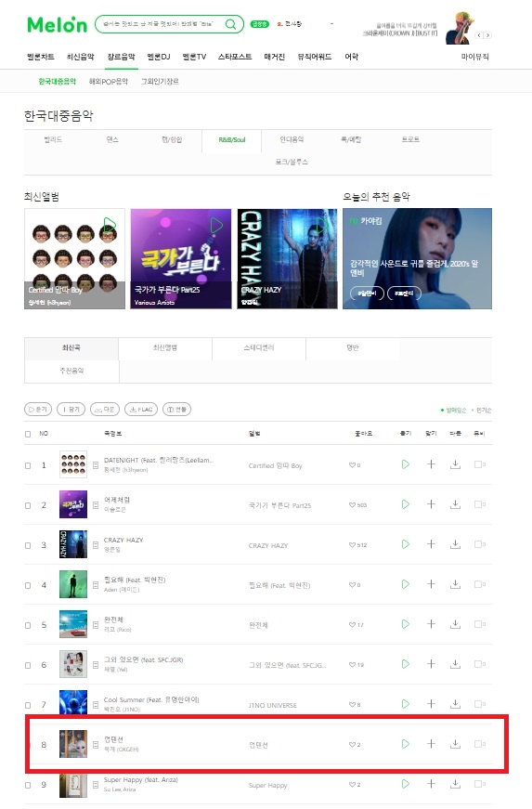This screenshot has width=532, height=809.
Task: Open lyrics icon for track 2
Action: pos(96,505)
